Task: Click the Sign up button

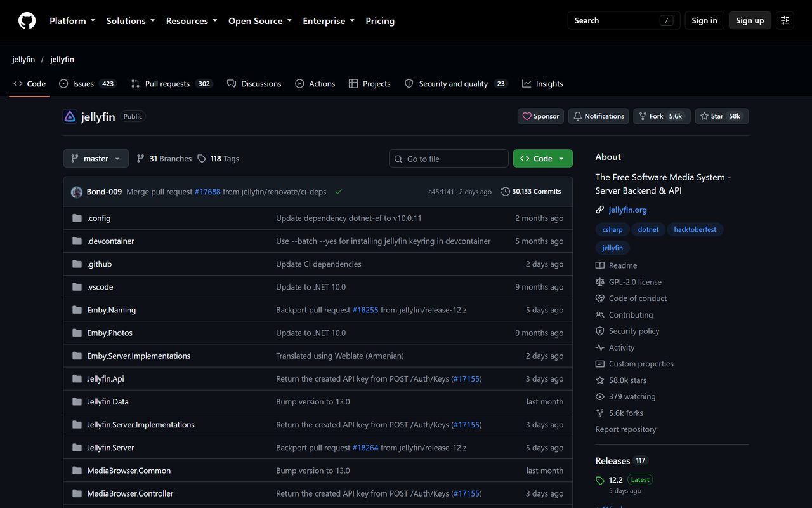Action: pyautogui.click(x=750, y=20)
